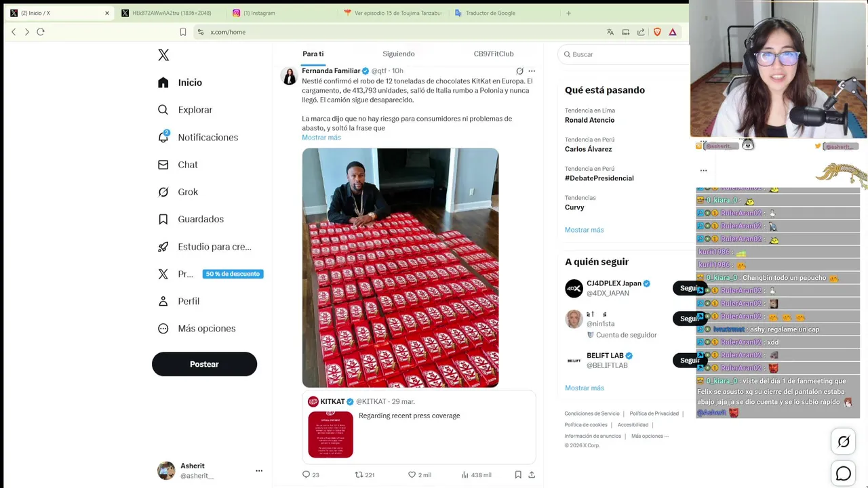Viewport: 868px width, 488px height.
Task: Open Estudio para creadores
Action: click(x=204, y=247)
